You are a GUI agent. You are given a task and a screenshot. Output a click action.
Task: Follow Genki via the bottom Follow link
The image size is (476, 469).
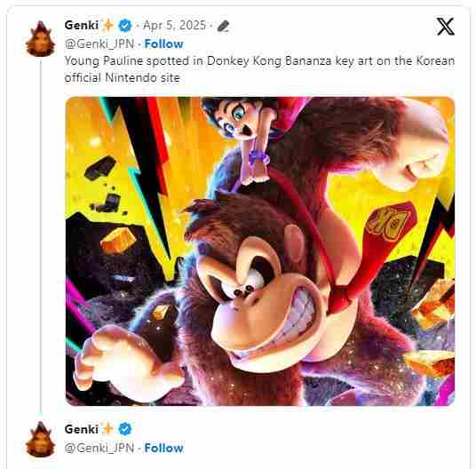click(164, 448)
